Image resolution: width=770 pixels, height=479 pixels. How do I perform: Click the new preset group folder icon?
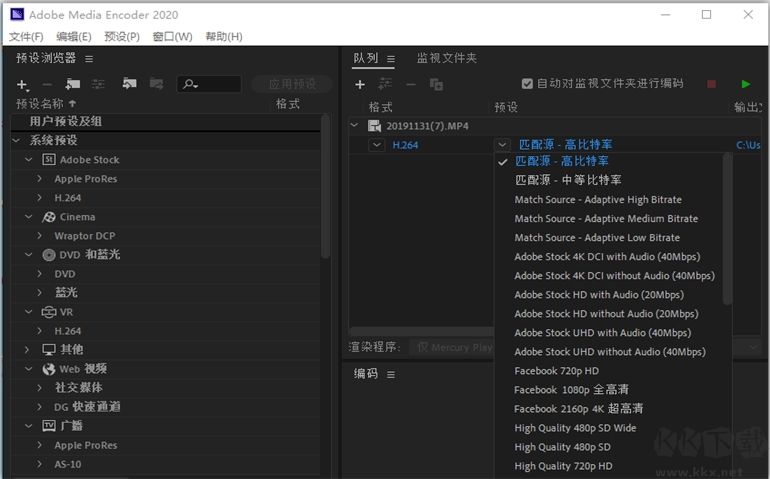click(x=73, y=85)
